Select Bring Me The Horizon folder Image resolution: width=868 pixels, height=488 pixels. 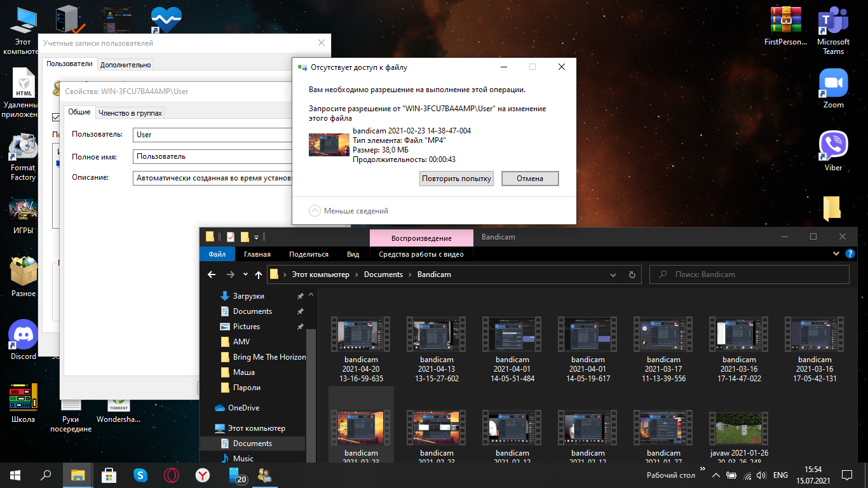click(x=262, y=357)
